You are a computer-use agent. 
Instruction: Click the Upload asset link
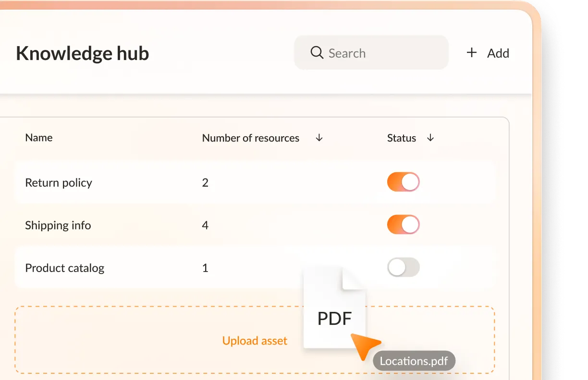(255, 341)
